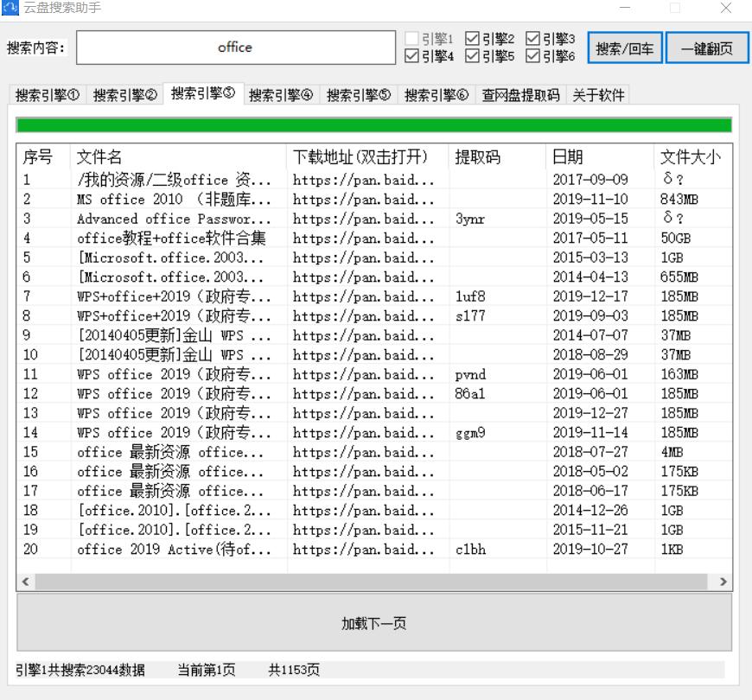Select row 3 Advanced office Passwor...
The width and height of the screenshot is (752, 700).
coord(374,219)
